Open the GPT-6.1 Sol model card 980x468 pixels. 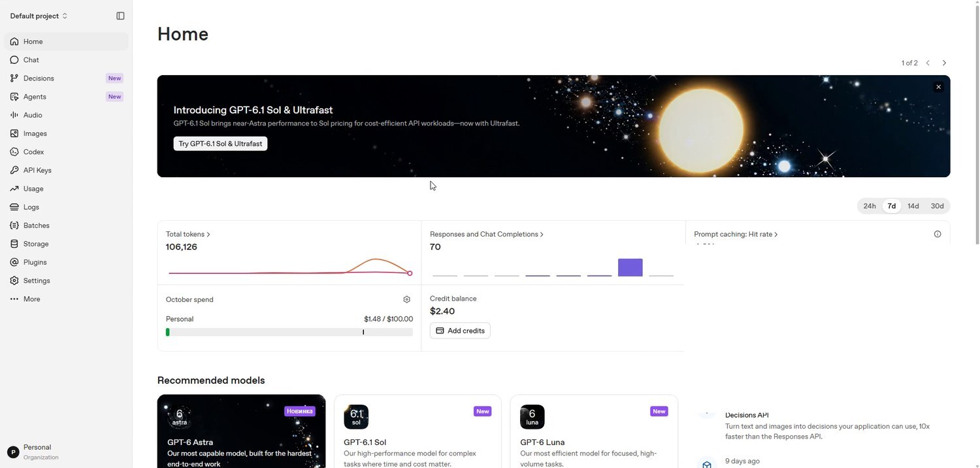point(417,431)
